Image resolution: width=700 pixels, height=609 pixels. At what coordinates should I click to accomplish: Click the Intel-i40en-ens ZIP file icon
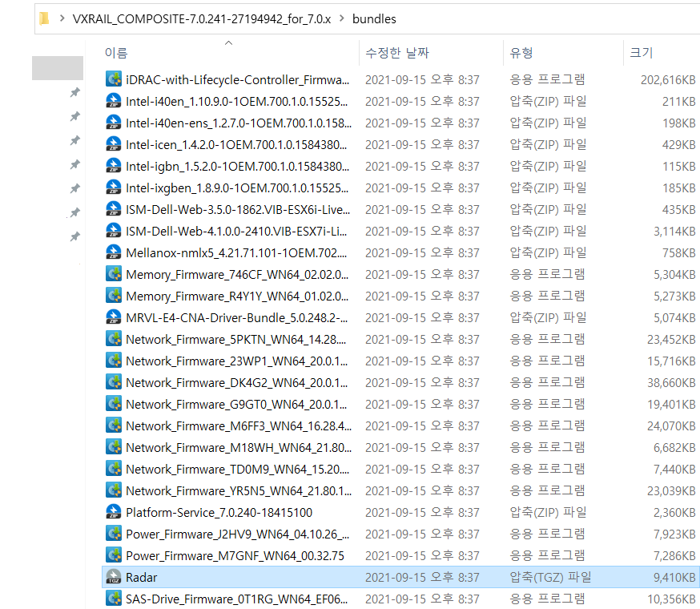(x=114, y=123)
